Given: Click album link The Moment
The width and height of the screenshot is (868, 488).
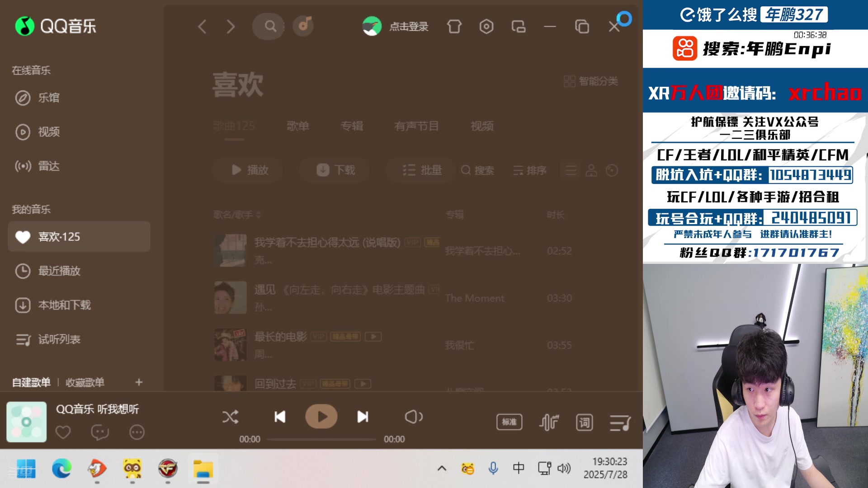Looking at the screenshot, I should pos(474,298).
